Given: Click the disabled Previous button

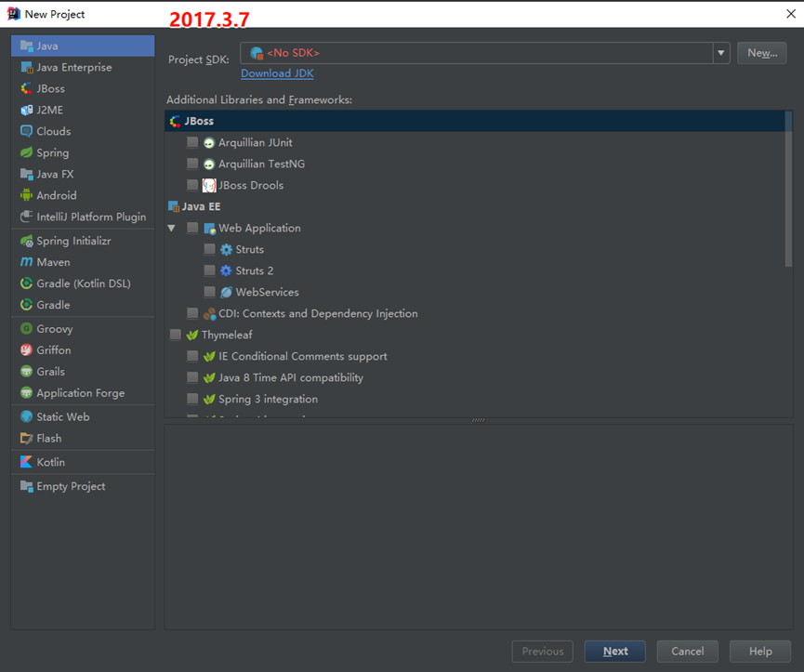Looking at the screenshot, I should click(543, 651).
